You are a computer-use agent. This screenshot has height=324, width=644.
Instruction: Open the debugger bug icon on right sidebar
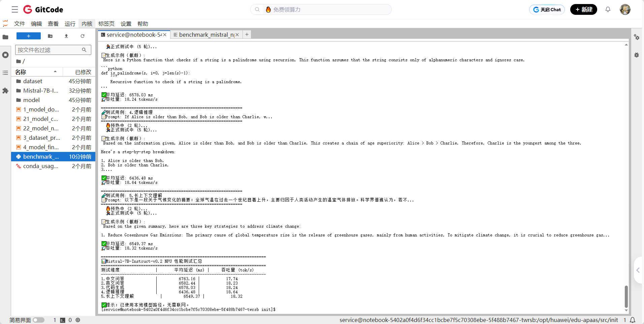click(x=637, y=55)
